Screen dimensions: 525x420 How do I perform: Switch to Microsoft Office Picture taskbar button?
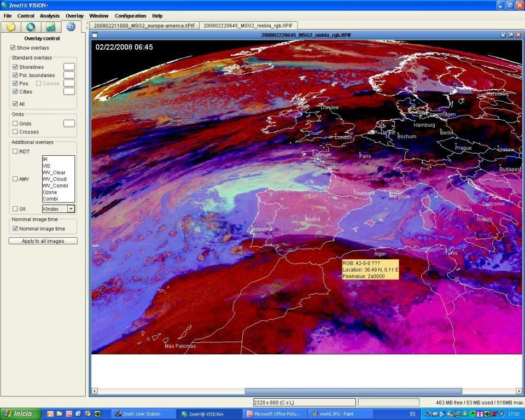275,414
